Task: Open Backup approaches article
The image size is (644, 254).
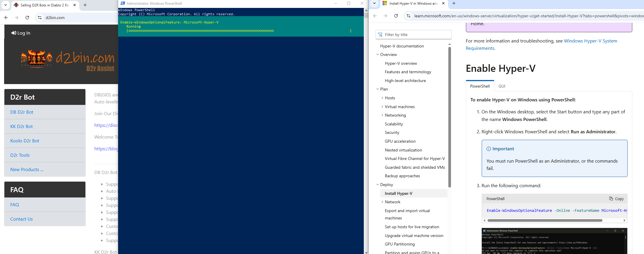Action: pos(402,176)
